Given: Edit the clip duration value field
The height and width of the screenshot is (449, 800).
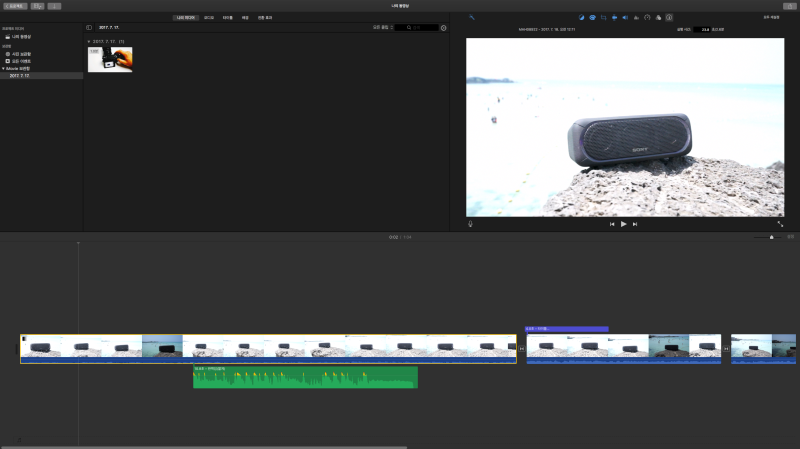Looking at the screenshot, I should click(x=702, y=30).
